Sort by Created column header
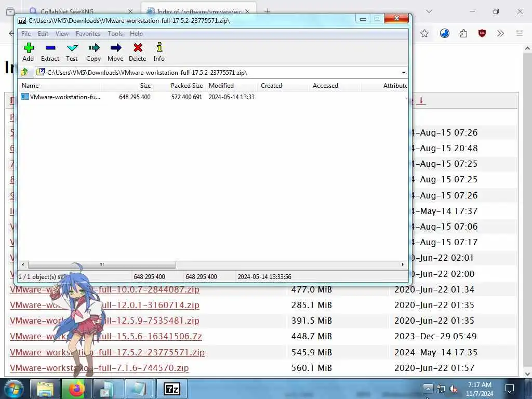The width and height of the screenshot is (532, 399). coord(284,86)
